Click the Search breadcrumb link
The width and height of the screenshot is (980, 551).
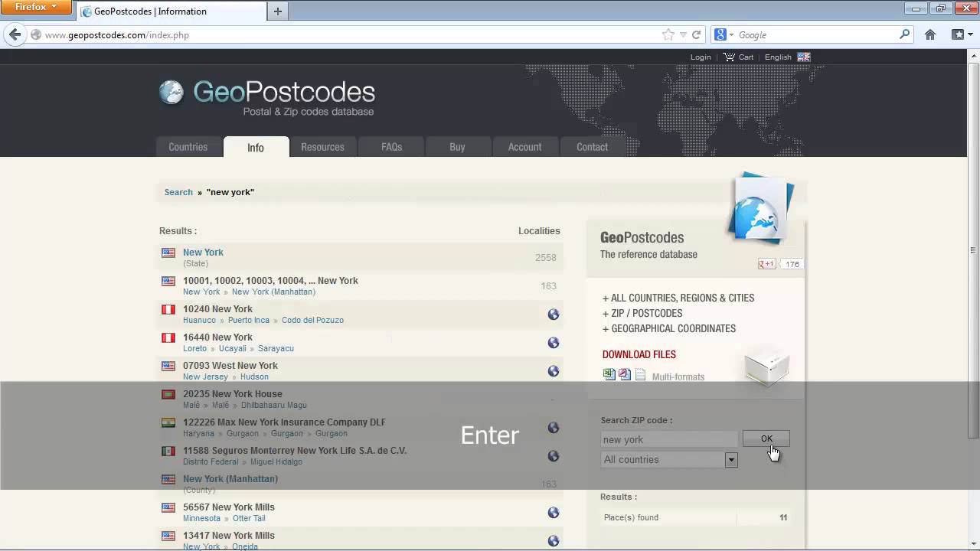tap(178, 192)
